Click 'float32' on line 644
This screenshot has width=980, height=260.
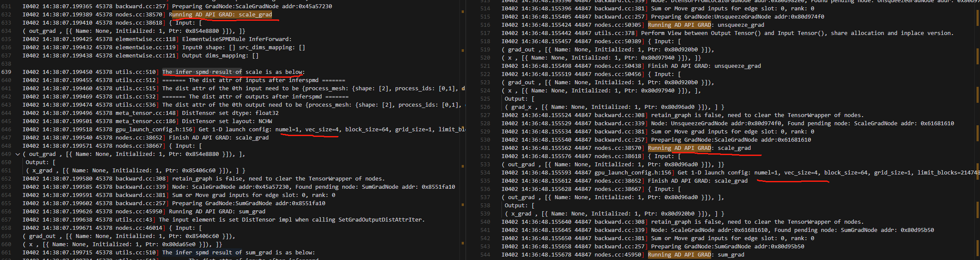tap(267, 113)
